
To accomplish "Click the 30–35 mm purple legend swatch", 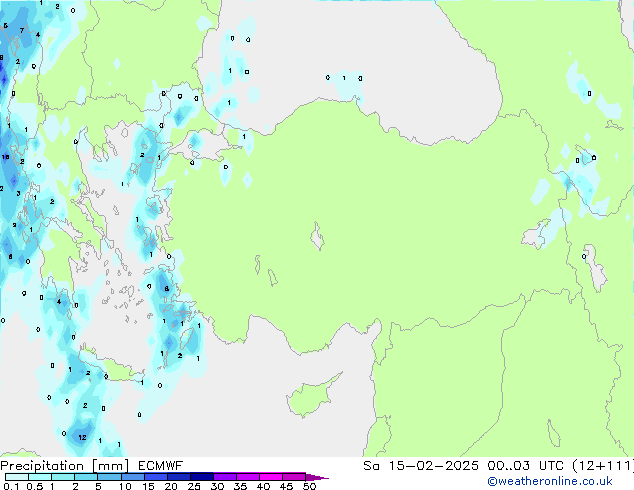I will click(225, 477).
